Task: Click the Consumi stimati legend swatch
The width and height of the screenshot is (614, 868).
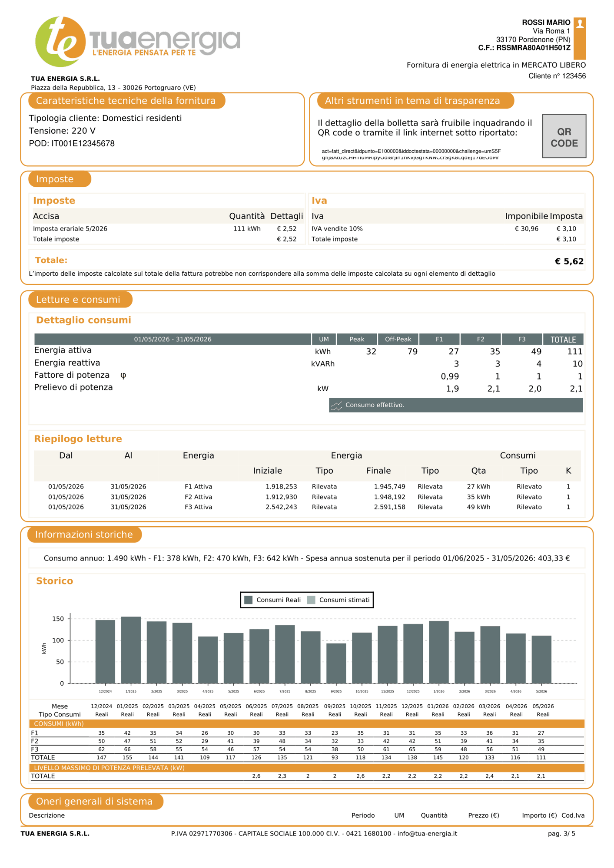Action: tap(311, 600)
